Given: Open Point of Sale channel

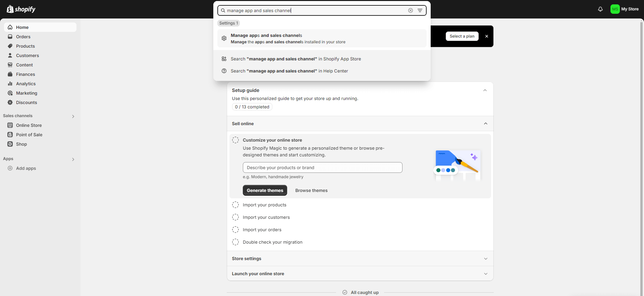Looking at the screenshot, I should 40,135.
